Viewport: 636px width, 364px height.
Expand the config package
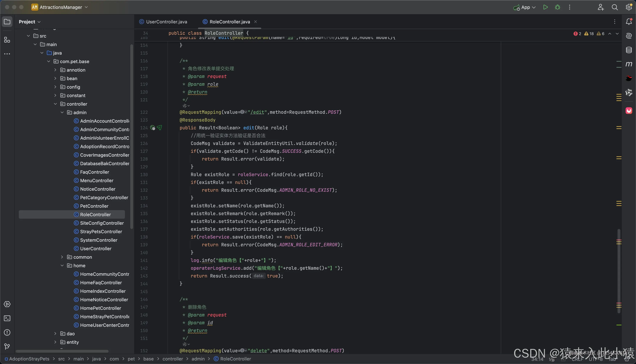pos(55,87)
